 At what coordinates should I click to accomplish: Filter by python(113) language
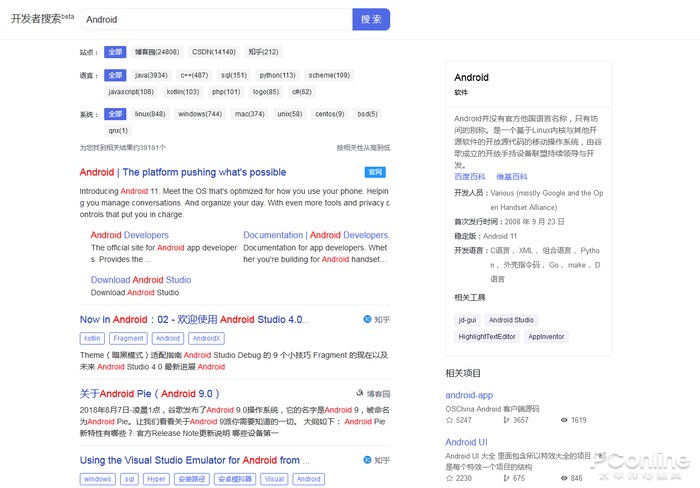coord(278,75)
